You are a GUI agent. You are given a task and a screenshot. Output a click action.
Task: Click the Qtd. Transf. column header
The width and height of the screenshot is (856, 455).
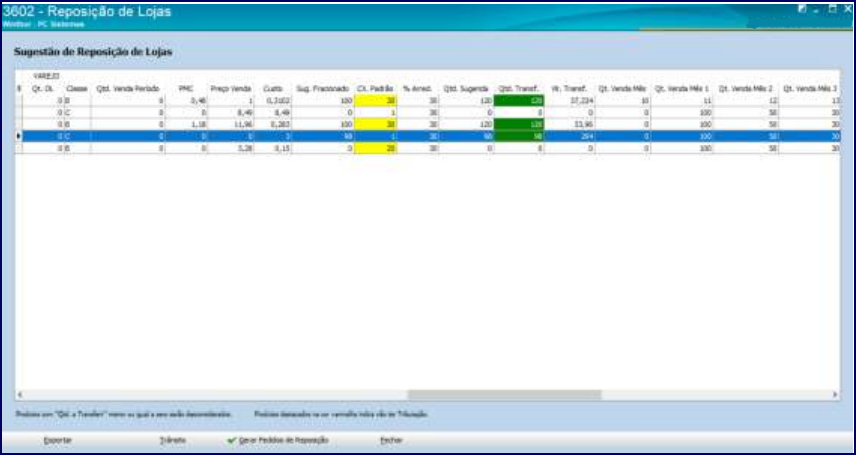coord(519,88)
